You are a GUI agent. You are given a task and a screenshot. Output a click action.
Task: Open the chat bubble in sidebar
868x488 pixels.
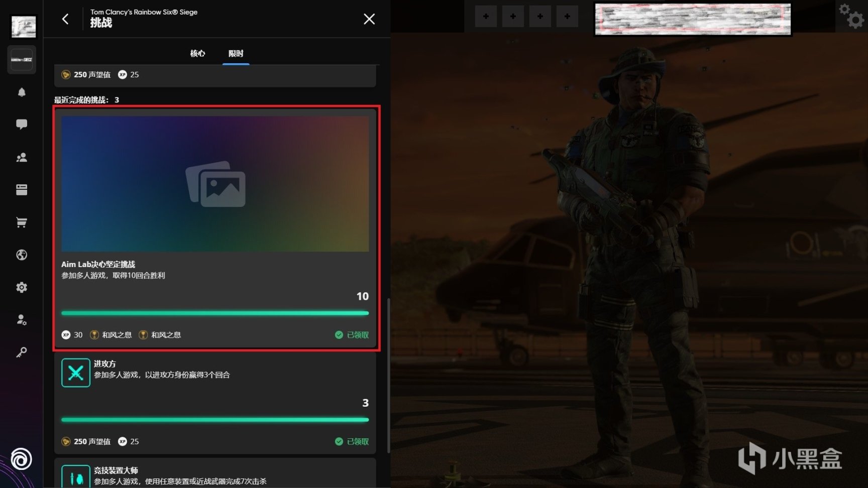click(22, 125)
